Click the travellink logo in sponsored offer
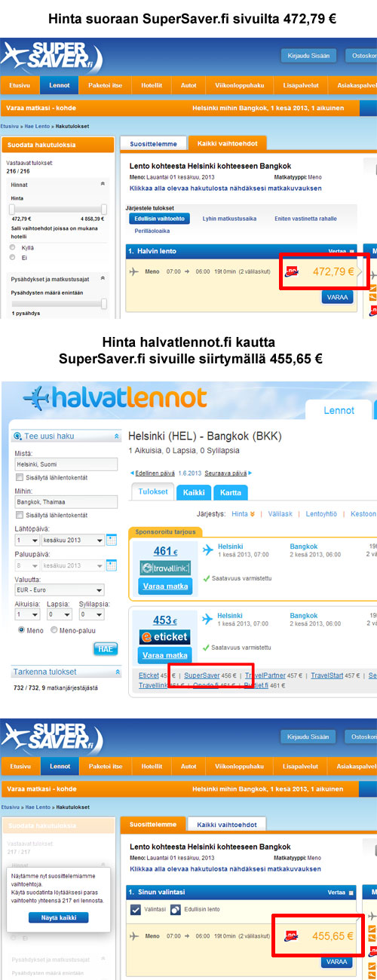Image resolution: width=377 pixels, height=980 pixels. (x=165, y=568)
